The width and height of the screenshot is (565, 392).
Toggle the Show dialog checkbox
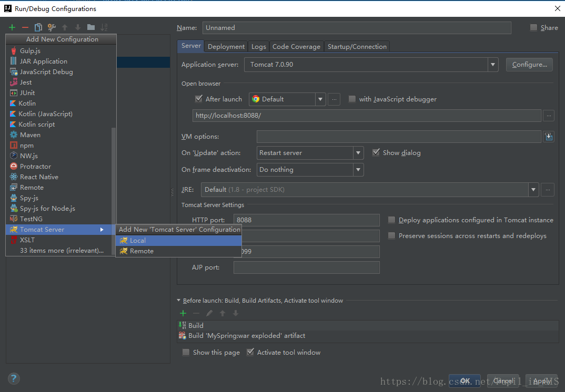(376, 152)
